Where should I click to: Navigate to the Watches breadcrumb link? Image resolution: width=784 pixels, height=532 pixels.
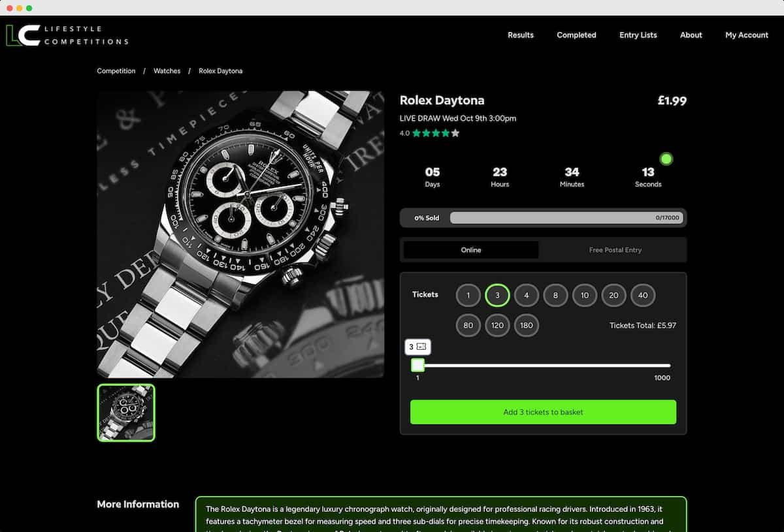(x=167, y=70)
